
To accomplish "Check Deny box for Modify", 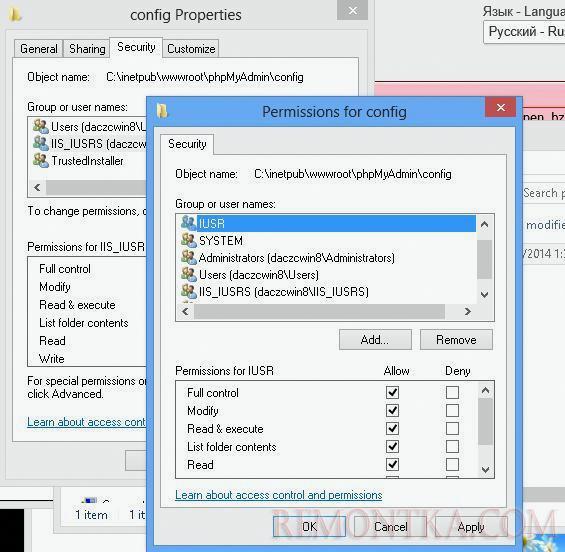I will 452,410.
